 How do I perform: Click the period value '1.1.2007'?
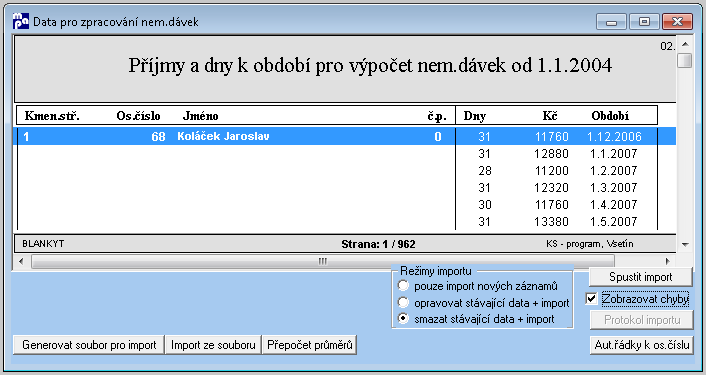(x=614, y=154)
